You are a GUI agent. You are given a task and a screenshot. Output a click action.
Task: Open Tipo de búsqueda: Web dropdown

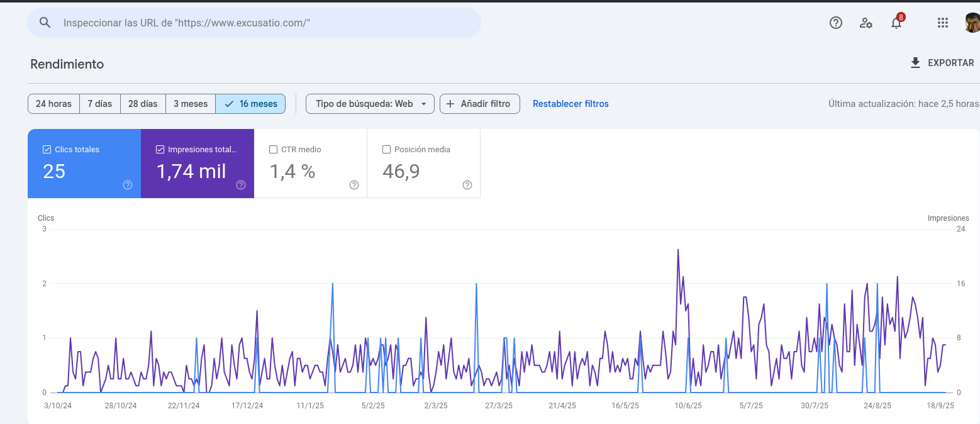(370, 104)
